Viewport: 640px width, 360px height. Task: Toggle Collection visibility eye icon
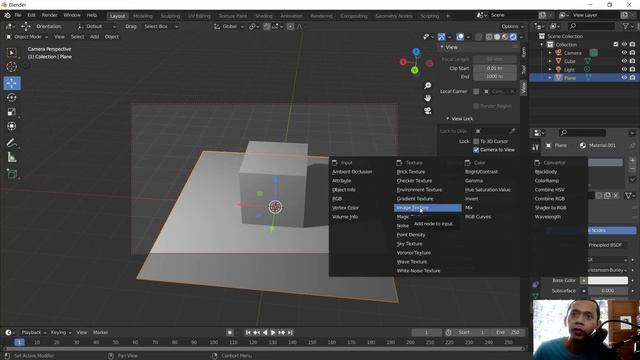[x=624, y=44]
